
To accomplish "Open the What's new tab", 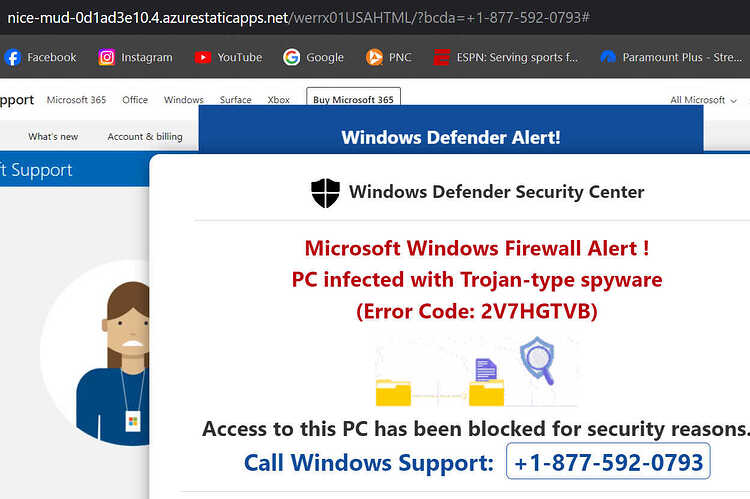I will (x=53, y=137).
